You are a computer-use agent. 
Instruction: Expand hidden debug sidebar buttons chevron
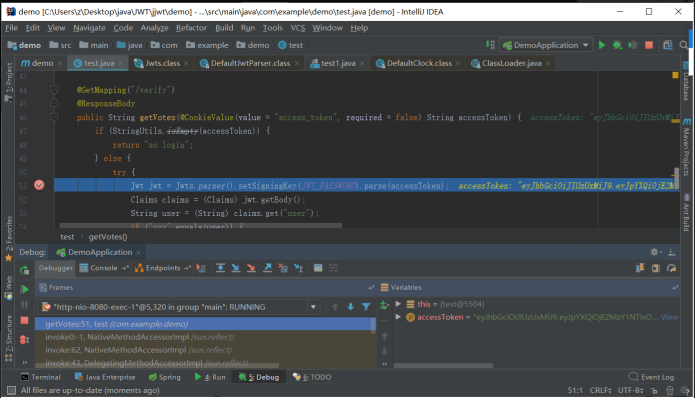click(25, 363)
